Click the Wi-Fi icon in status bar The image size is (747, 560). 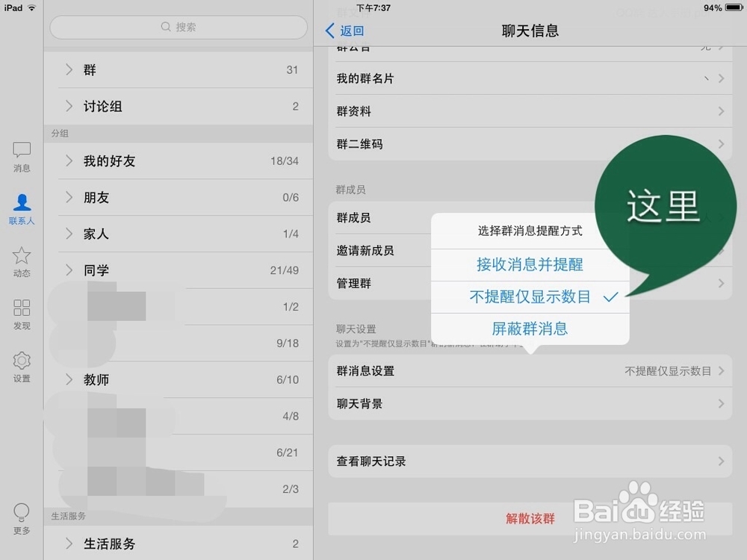coord(32,7)
